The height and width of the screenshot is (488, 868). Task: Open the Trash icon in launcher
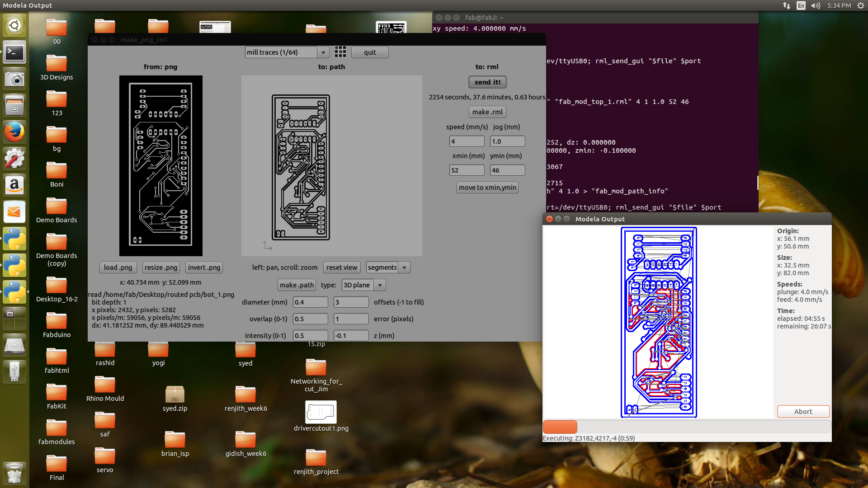14,473
